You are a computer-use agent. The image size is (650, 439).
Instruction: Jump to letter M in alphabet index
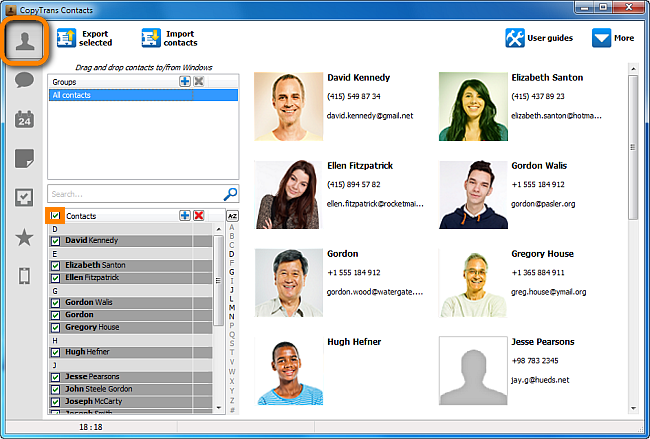tap(232, 308)
